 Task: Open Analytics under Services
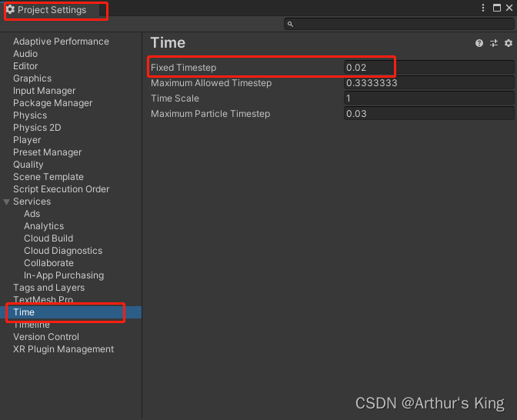point(44,226)
